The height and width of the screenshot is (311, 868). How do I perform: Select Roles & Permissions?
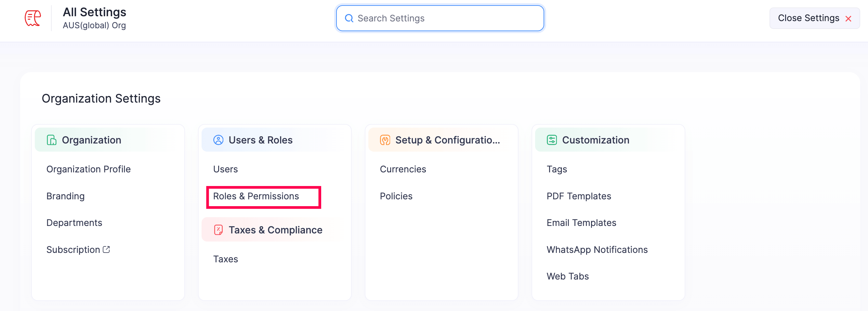256,196
